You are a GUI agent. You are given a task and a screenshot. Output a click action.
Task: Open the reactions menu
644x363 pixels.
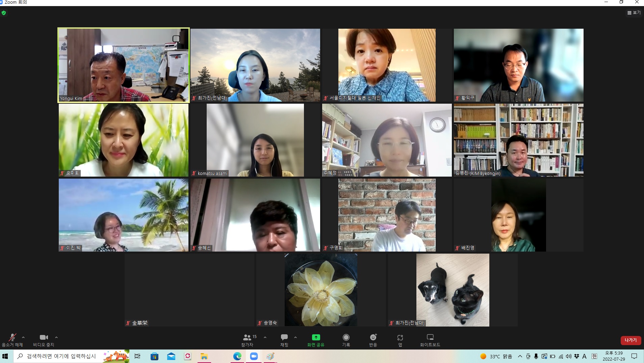pyautogui.click(x=373, y=340)
